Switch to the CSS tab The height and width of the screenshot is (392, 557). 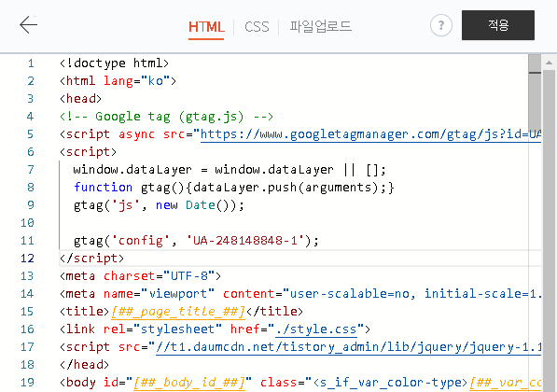257,27
